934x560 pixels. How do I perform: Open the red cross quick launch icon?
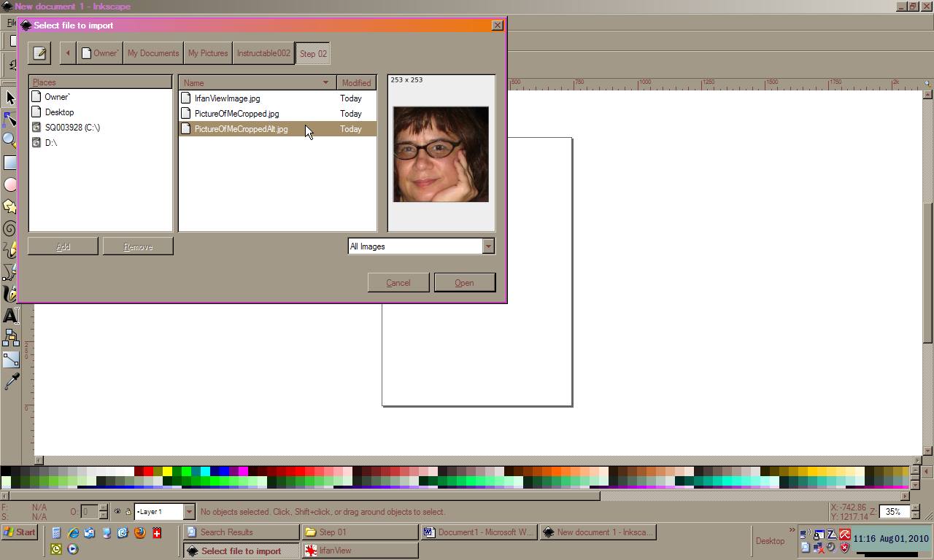pyautogui.click(x=156, y=533)
